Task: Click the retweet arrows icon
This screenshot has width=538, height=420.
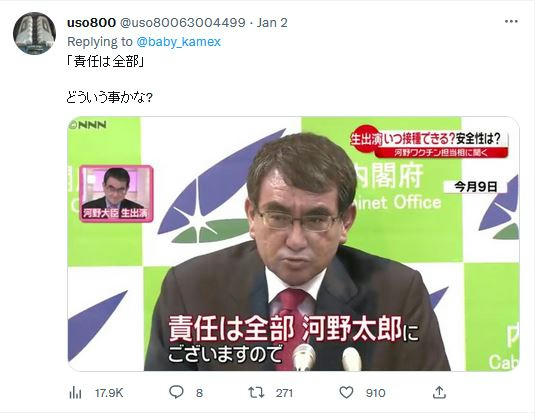Action: tap(256, 393)
